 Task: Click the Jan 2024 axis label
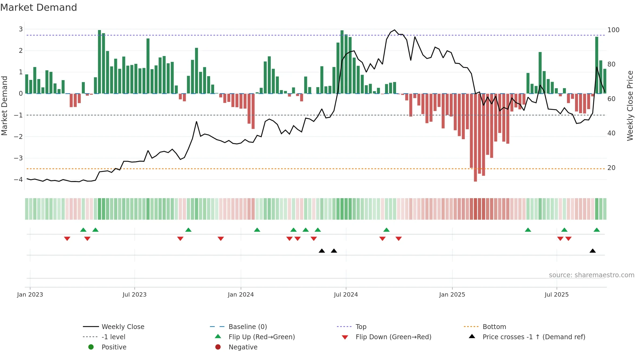(x=241, y=294)
